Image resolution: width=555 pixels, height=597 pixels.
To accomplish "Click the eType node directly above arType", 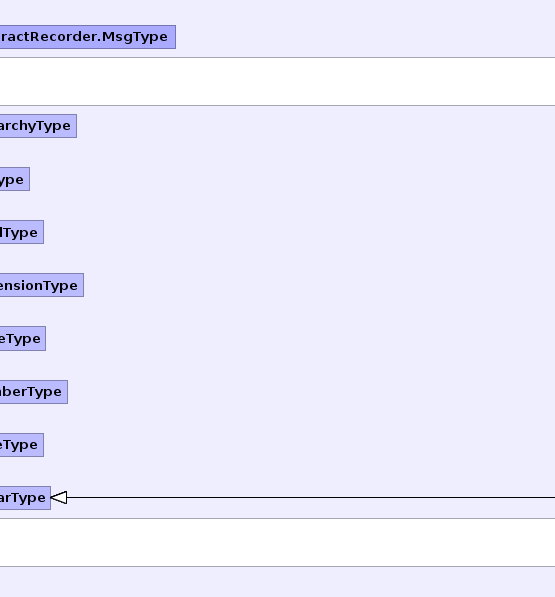I will [x=22, y=444].
